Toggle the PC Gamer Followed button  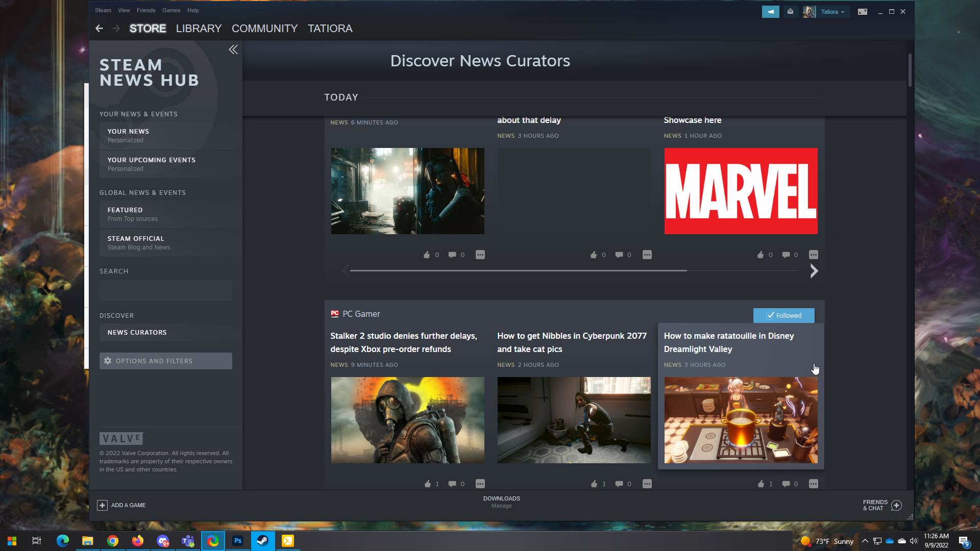click(x=784, y=315)
